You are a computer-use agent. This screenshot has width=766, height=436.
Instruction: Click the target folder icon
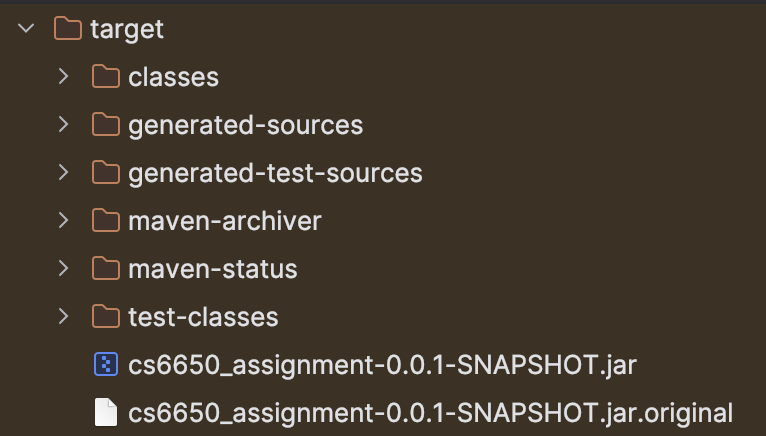point(67,29)
